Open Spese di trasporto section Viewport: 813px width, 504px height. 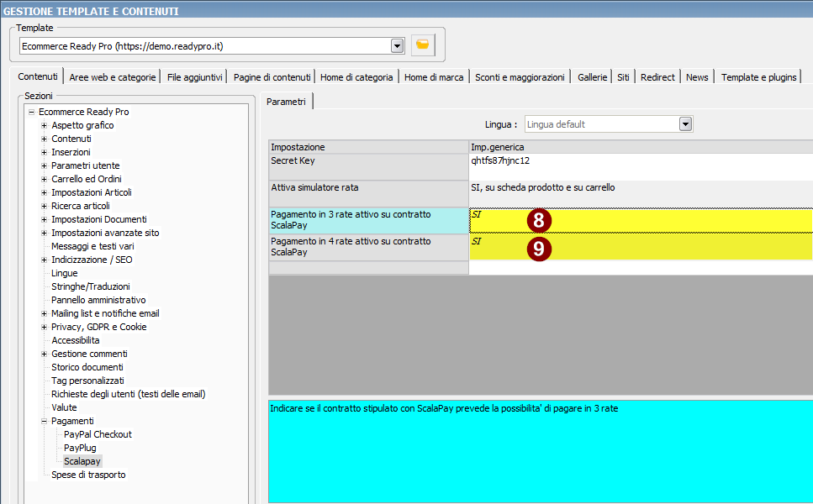(88, 475)
